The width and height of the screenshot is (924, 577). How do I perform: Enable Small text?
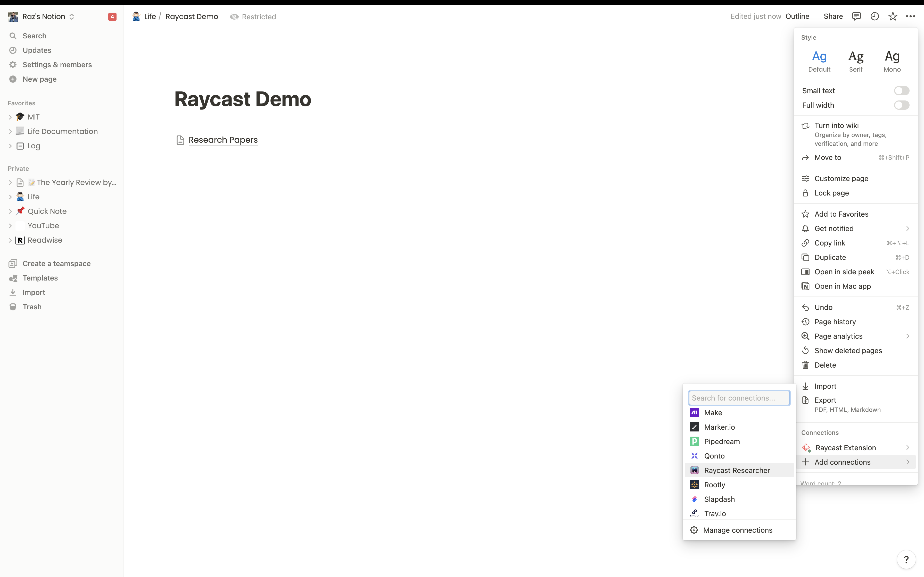point(902,90)
